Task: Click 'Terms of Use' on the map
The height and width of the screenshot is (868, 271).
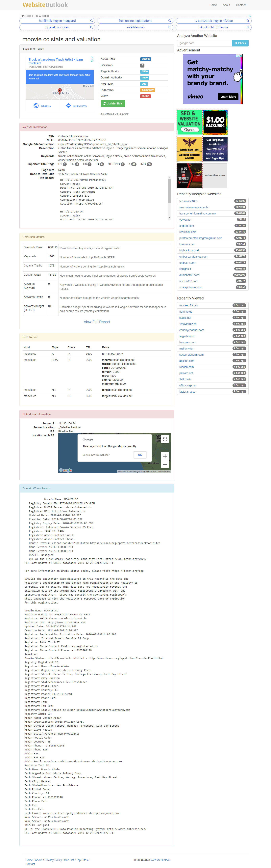Action: pos(164,471)
